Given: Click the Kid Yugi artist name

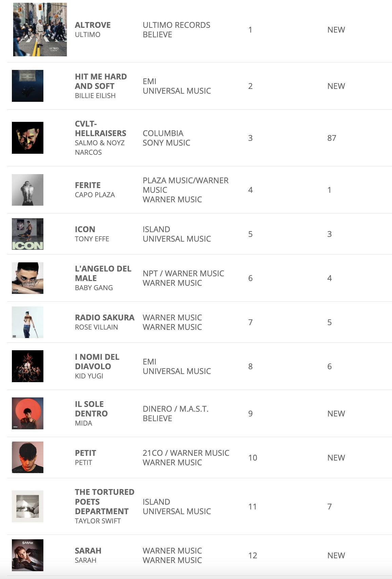Looking at the screenshot, I should click(89, 376).
